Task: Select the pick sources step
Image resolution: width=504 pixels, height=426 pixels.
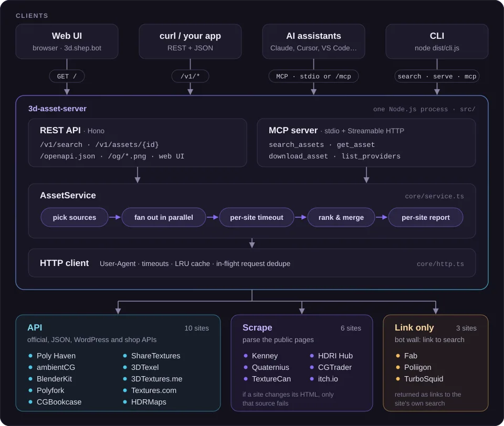Action: click(x=74, y=217)
